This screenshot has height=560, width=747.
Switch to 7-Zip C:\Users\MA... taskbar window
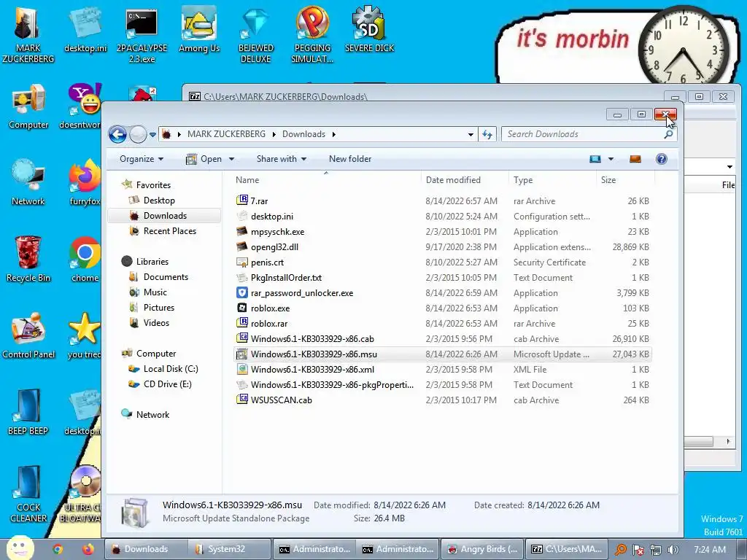(x=567, y=549)
